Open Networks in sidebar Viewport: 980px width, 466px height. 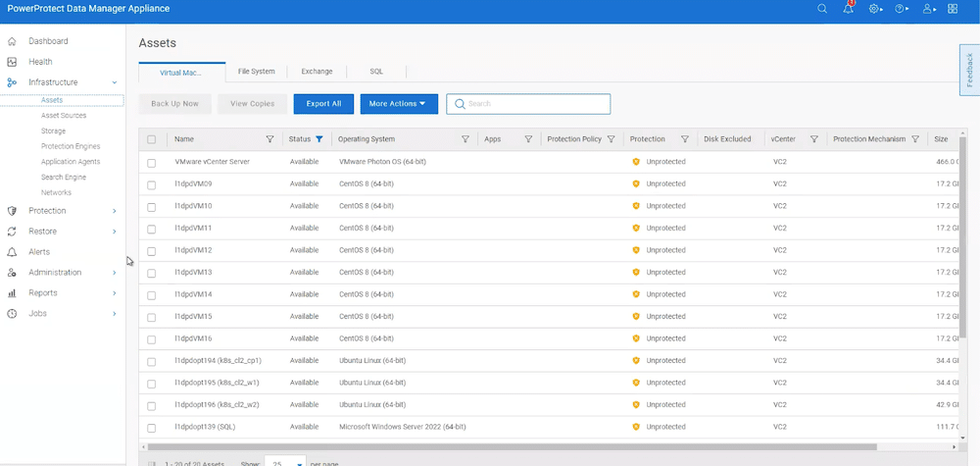(x=56, y=192)
